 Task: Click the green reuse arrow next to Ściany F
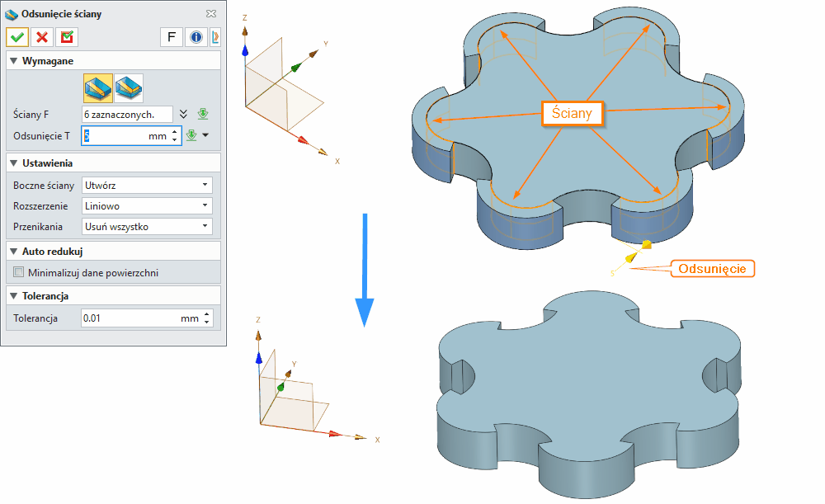tap(203, 114)
